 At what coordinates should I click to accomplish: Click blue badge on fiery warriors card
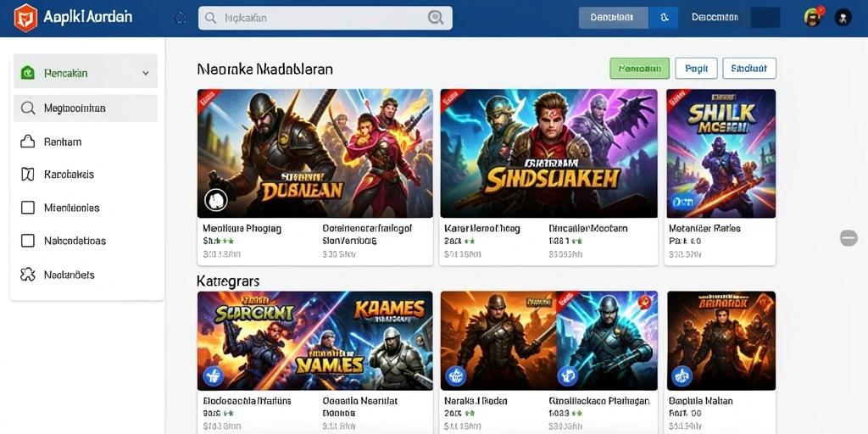pyautogui.click(x=682, y=376)
